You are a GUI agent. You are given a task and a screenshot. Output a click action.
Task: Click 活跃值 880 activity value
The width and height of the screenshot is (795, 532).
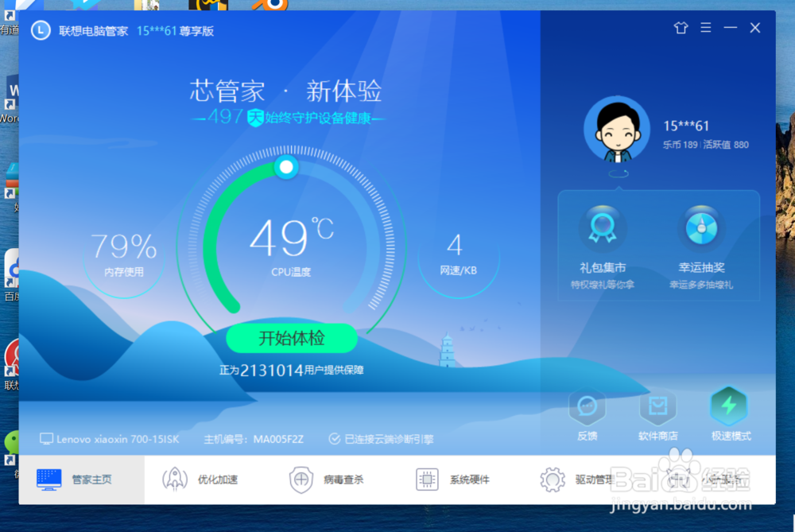point(726,145)
